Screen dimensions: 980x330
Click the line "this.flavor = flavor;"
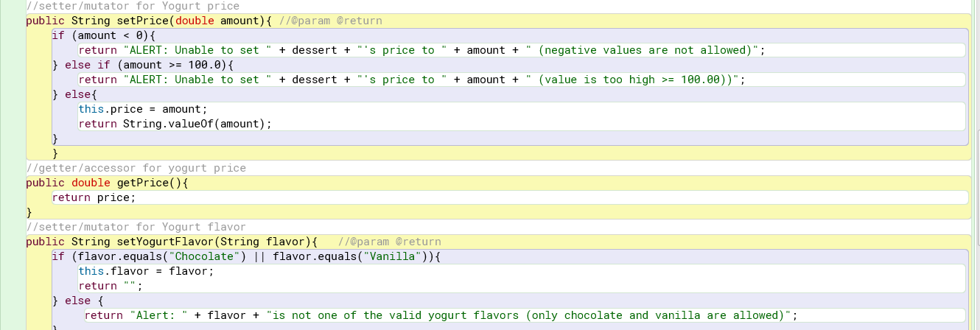pyautogui.click(x=146, y=271)
